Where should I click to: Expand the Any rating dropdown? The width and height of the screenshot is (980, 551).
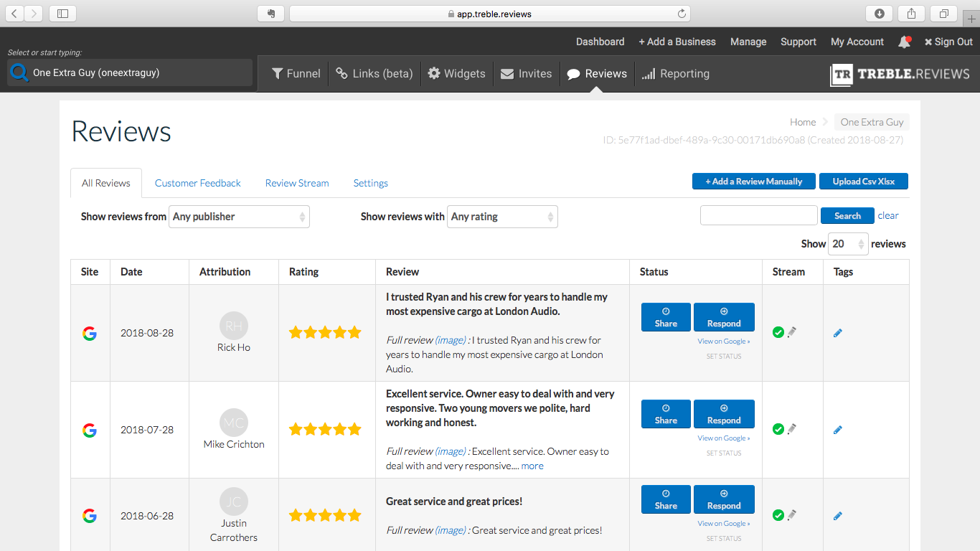502,217
